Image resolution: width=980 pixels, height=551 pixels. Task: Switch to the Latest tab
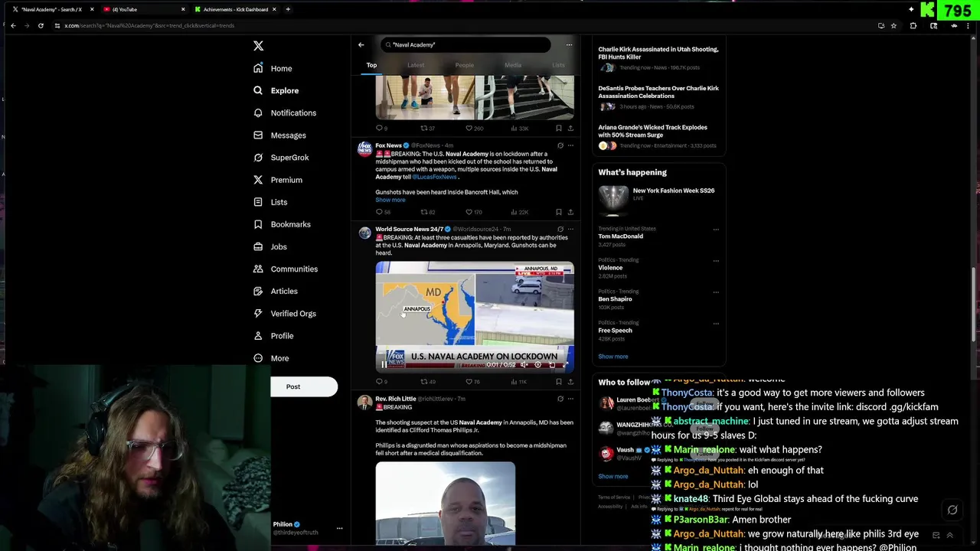(416, 65)
